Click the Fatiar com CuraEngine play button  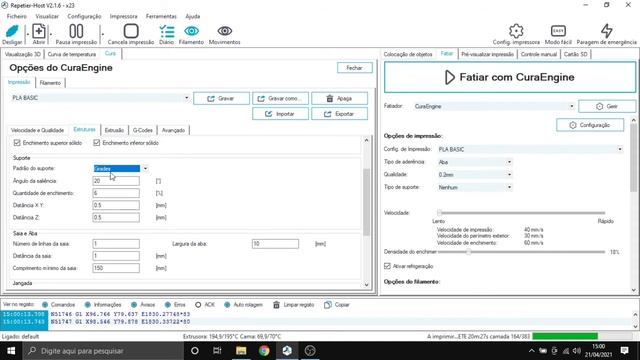click(510, 77)
